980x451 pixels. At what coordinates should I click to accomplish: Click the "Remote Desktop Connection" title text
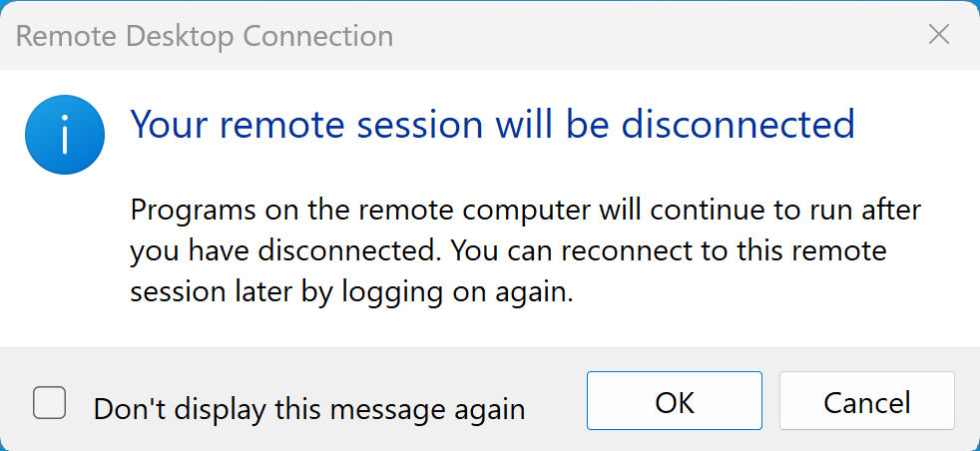205,37
